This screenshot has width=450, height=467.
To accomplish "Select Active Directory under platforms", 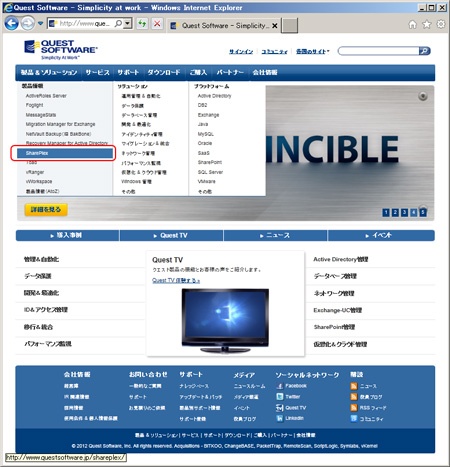I will tap(214, 96).
